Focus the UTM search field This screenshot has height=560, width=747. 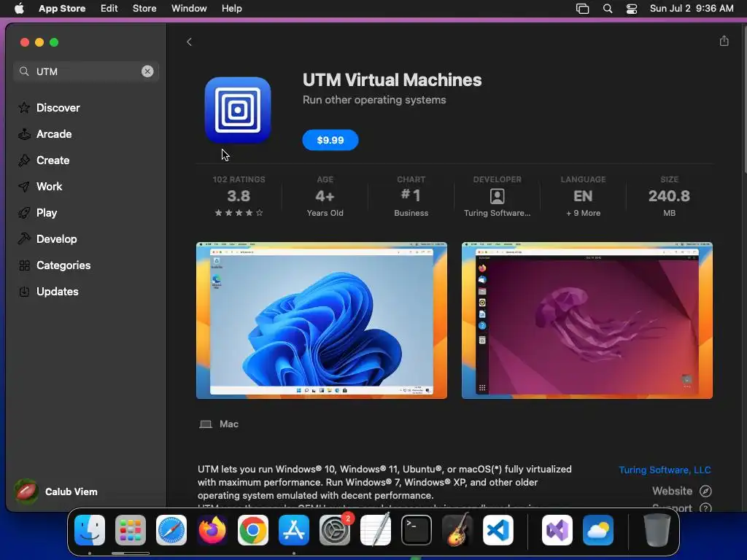click(86, 71)
